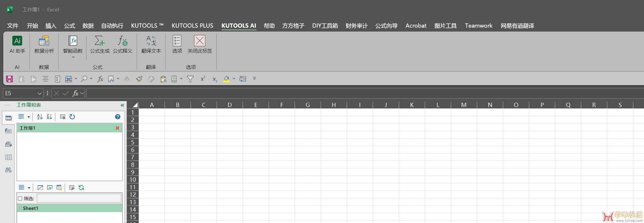
Task: Open the fill color dropdown arrow
Action: 234,79
